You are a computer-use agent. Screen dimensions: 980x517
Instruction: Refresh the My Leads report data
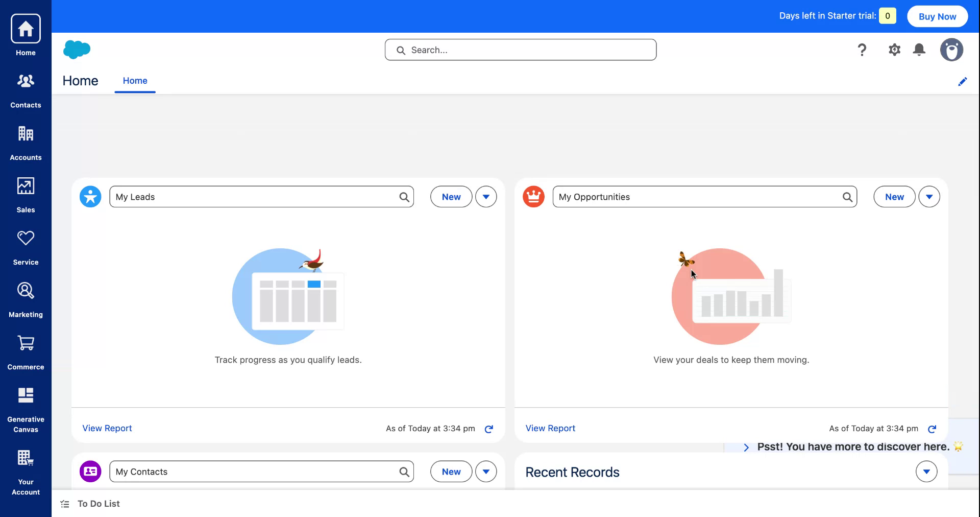pyautogui.click(x=488, y=429)
